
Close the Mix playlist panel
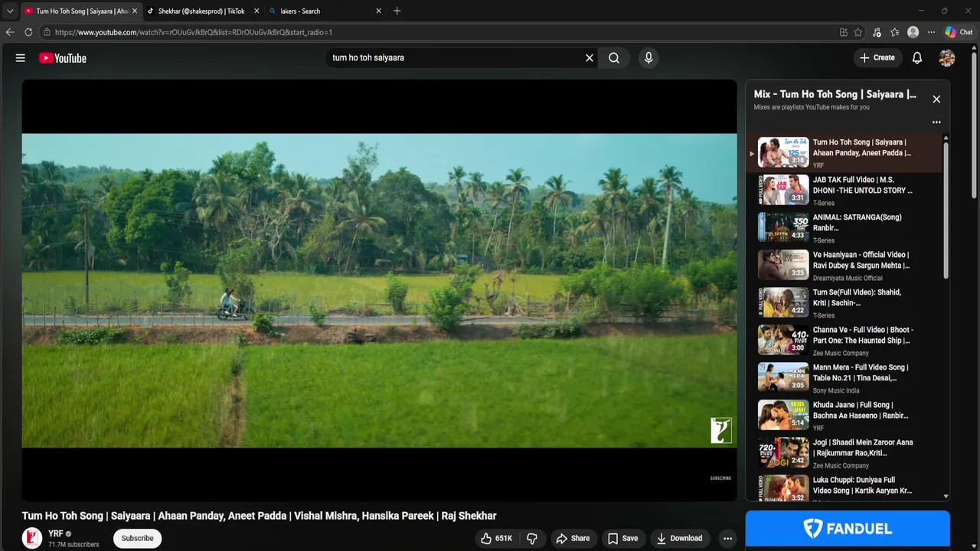(936, 99)
